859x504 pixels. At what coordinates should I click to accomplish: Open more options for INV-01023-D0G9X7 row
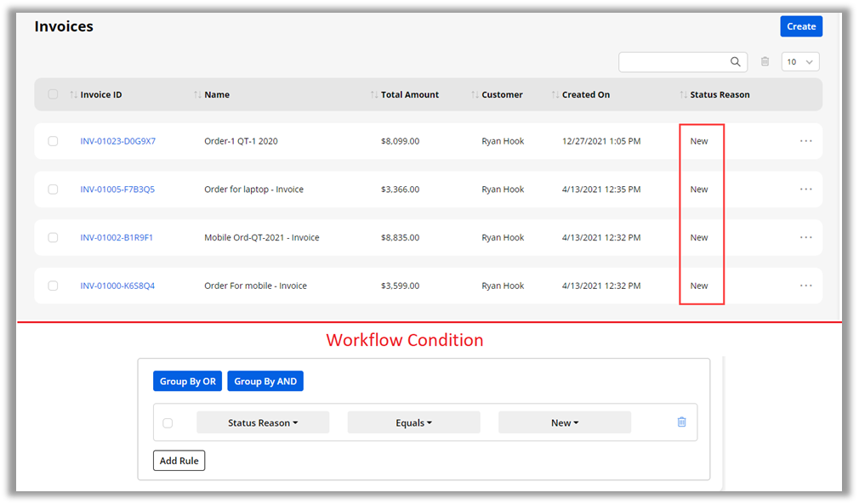click(x=805, y=141)
